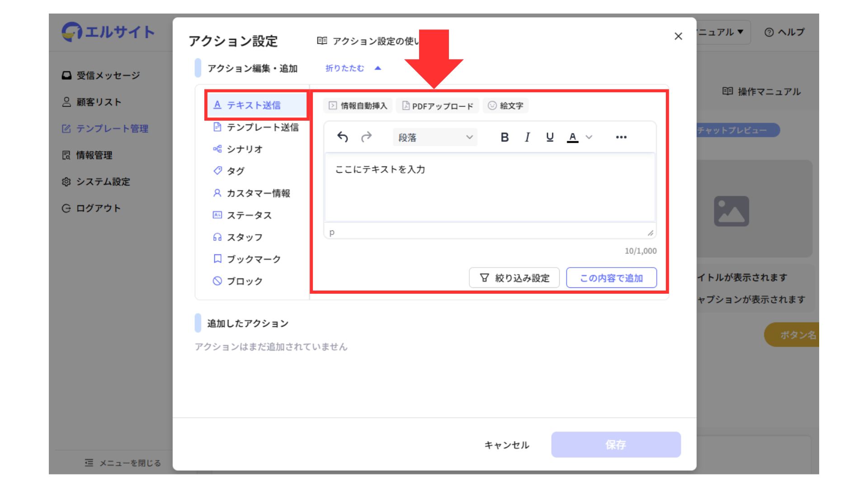Open the three-dot more options menu

(621, 137)
